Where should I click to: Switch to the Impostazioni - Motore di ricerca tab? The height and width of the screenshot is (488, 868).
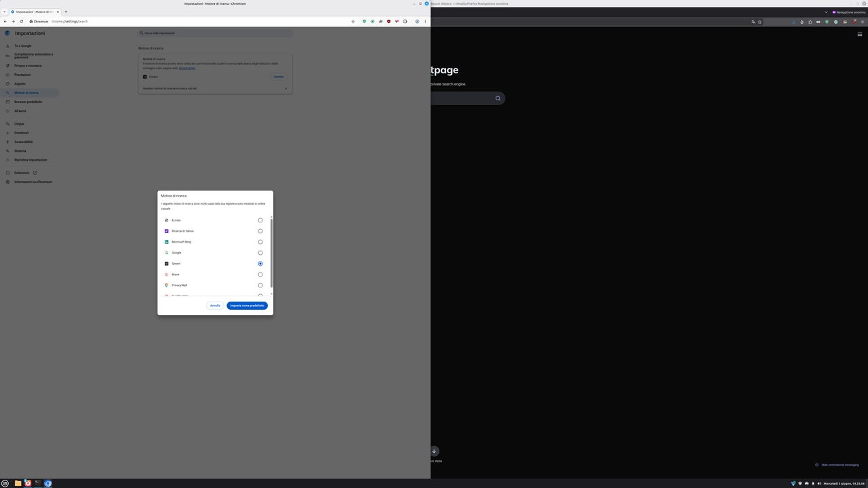pos(34,12)
